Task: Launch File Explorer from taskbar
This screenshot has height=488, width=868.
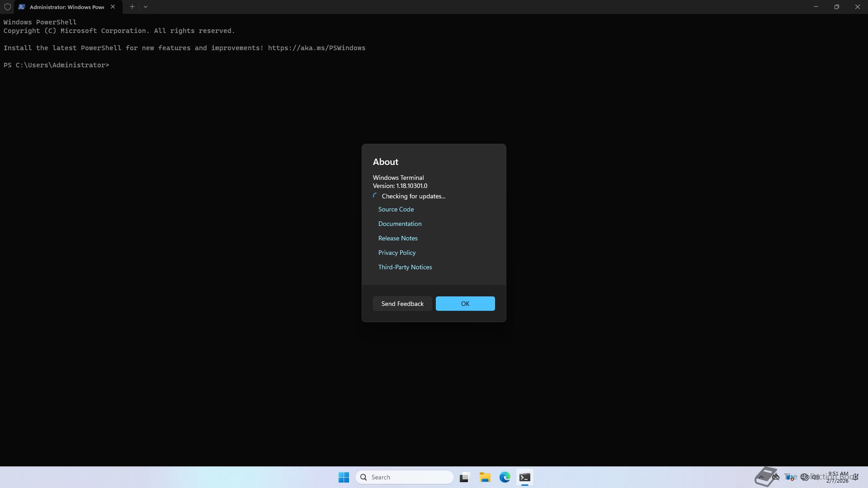Action: pos(485,477)
